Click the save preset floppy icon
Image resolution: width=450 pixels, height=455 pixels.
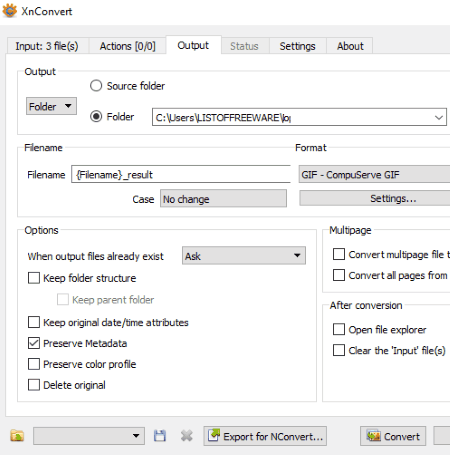pyautogui.click(x=160, y=436)
